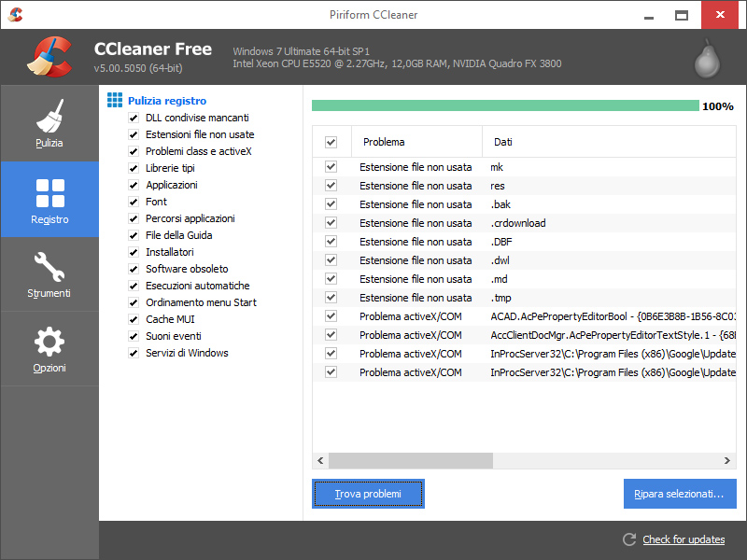Click the scan progress bar
The image size is (747, 560).
click(505, 105)
